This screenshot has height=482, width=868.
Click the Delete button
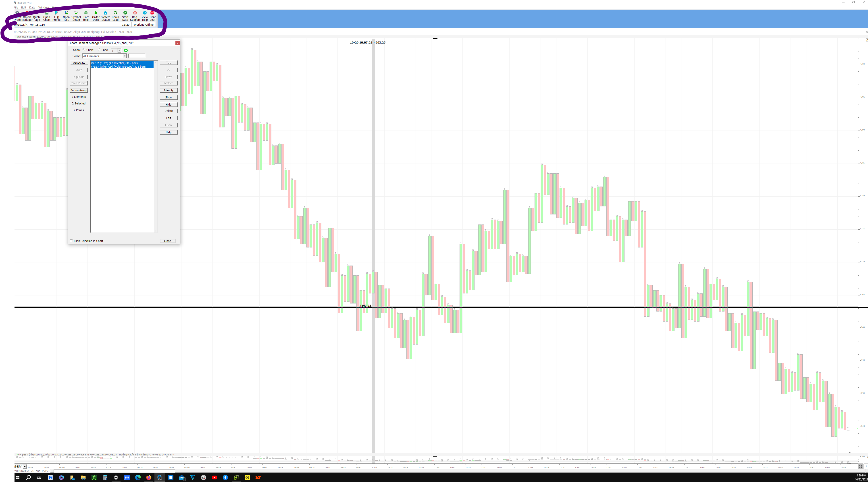pyautogui.click(x=169, y=111)
